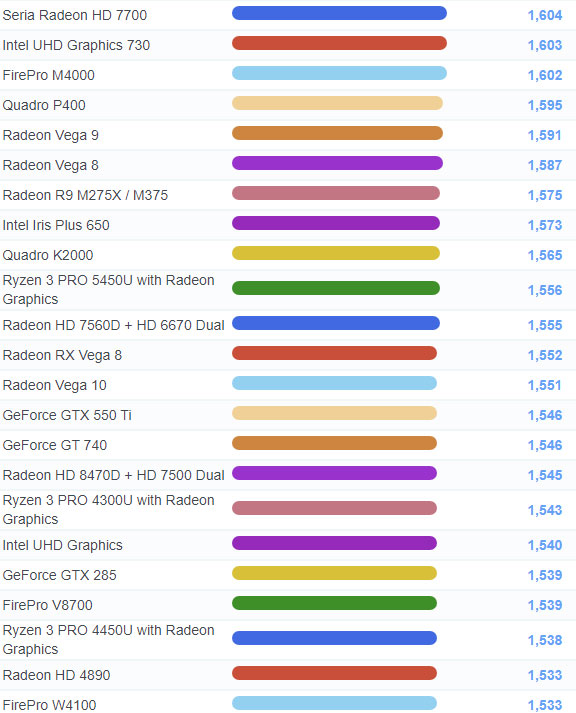Open Radeon HD 8470D + HD 7500 Dual
Screen dimensions: 576x713
coord(114,475)
